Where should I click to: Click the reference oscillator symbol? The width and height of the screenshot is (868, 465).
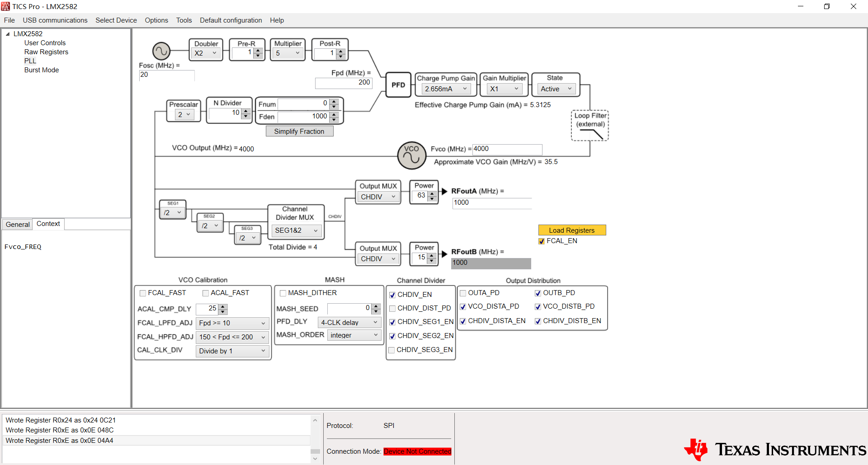(161, 51)
